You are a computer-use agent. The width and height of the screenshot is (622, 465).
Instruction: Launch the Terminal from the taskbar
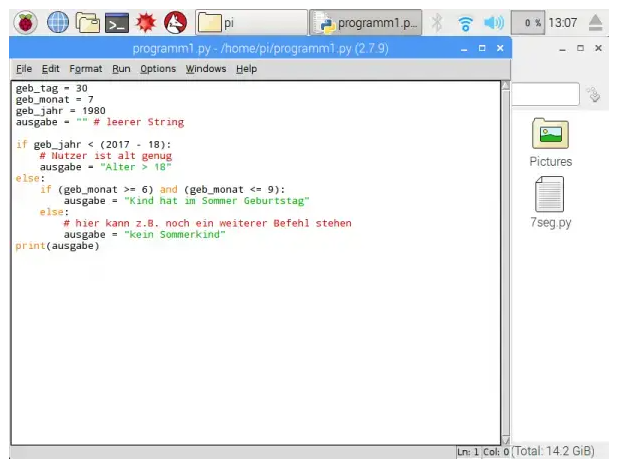pos(117,23)
